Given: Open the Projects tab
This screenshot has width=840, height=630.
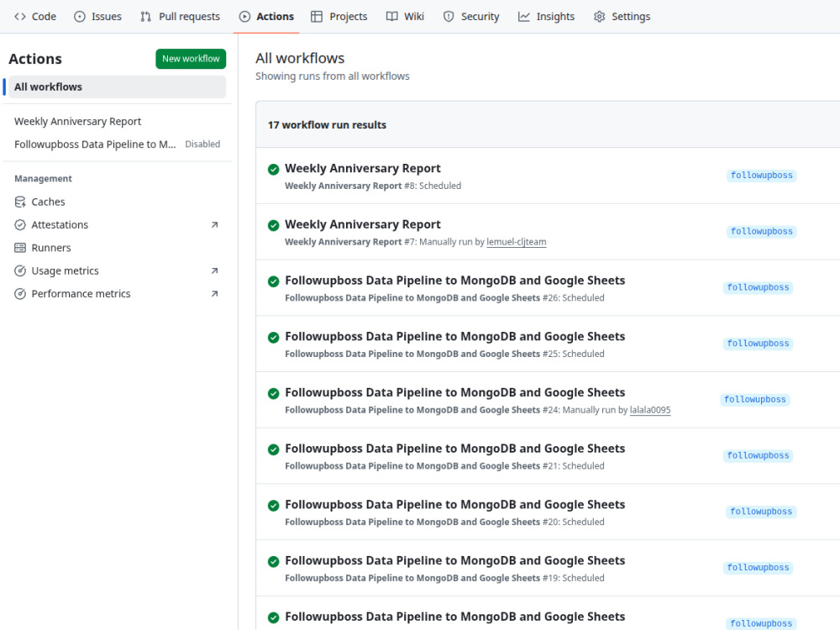Looking at the screenshot, I should [x=339, y=17].
